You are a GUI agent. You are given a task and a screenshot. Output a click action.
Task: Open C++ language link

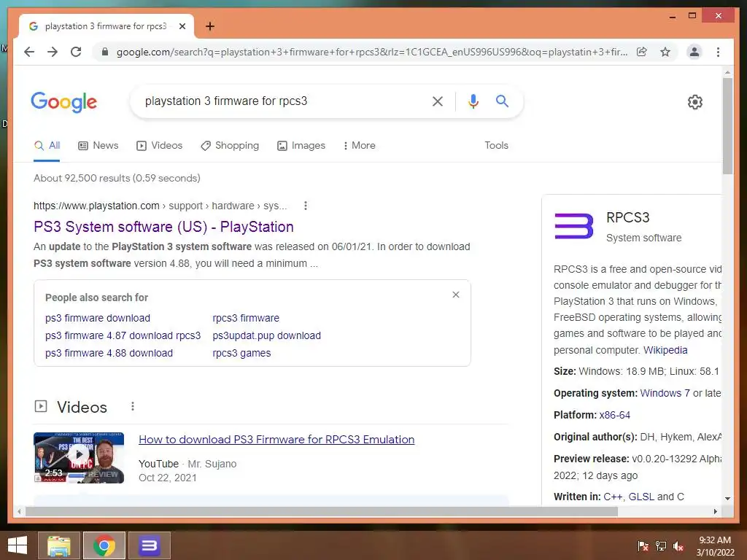pos(613,497)
